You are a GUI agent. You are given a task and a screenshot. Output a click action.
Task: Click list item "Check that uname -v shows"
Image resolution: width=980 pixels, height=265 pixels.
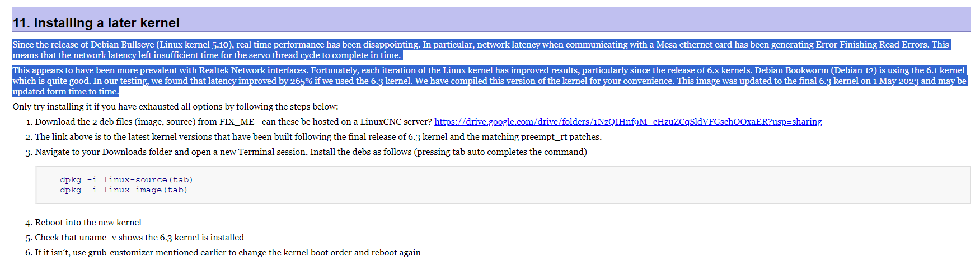coord(139,238)
